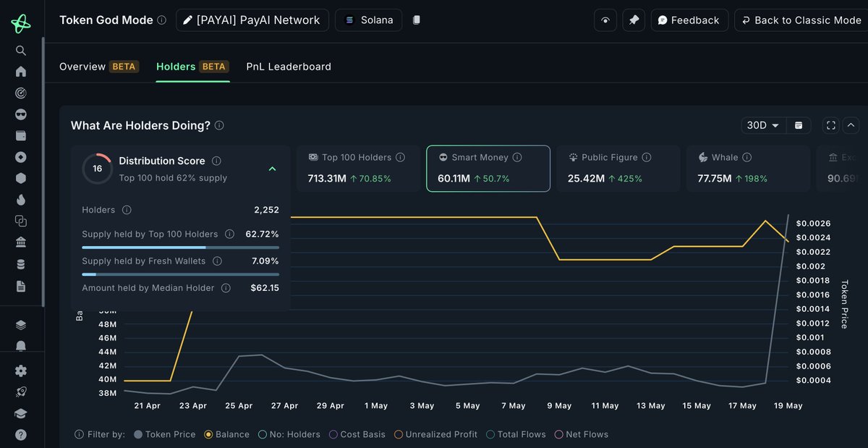This screenshot has height=448, width=868.
Task: Click info icon before Filter by label
Action: coord(79,434)
